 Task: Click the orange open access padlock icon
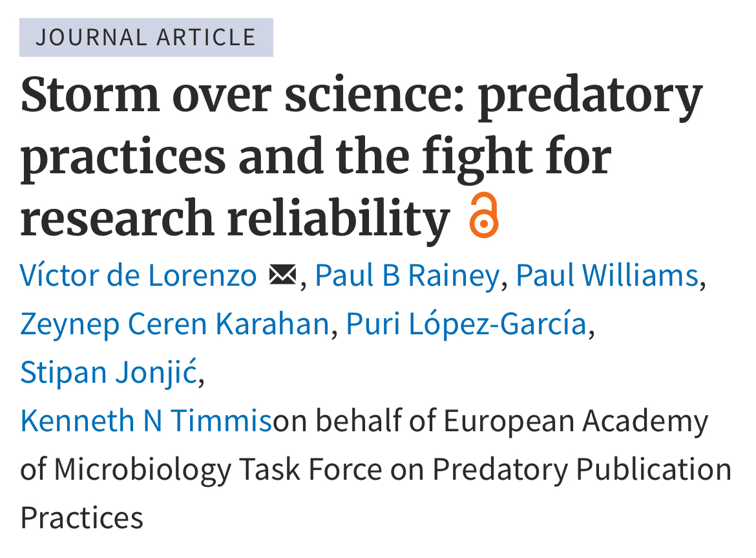point(484,215)
